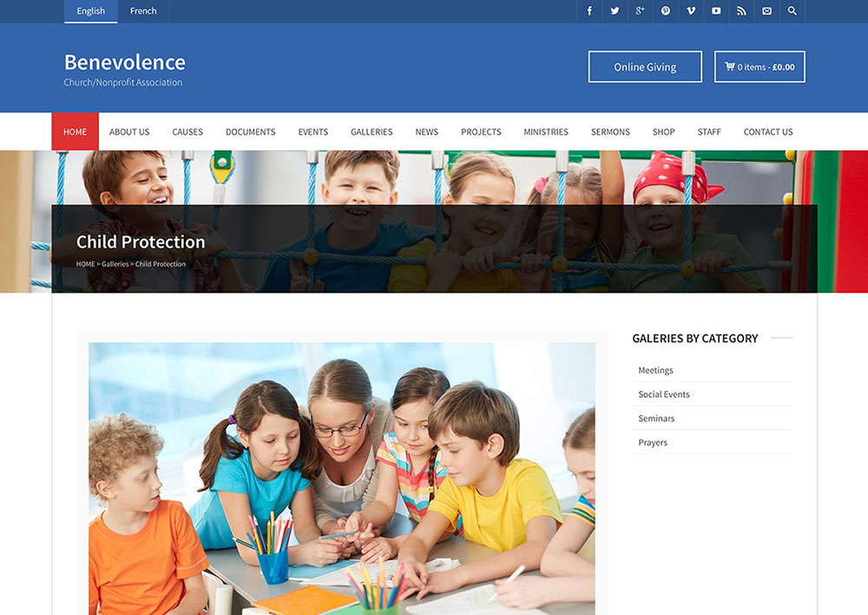Click the YouTube icon

click(x=716, y=11)
